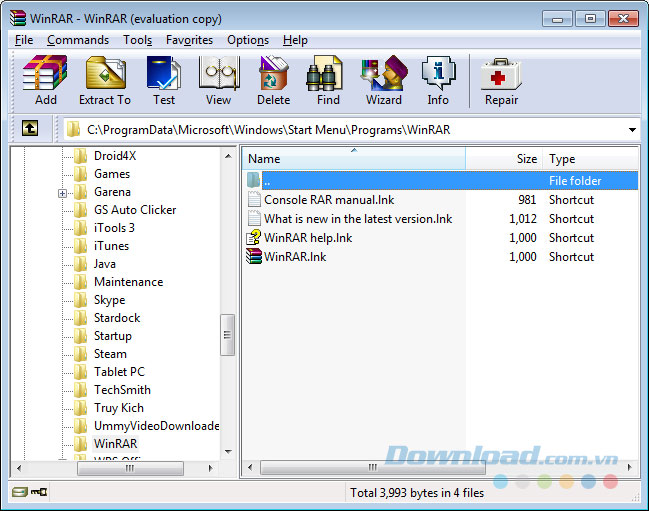Open the Commands menu
The height and width of the screenshot is (511, 649).
78,40
